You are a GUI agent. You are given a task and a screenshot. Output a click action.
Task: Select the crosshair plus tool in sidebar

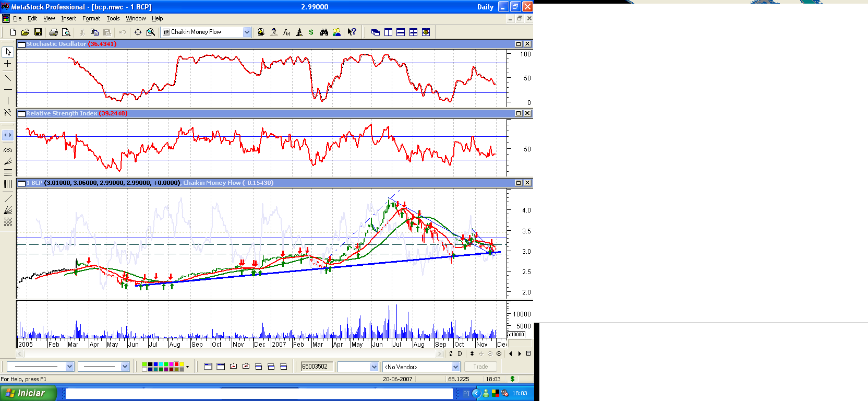(8, 64)
